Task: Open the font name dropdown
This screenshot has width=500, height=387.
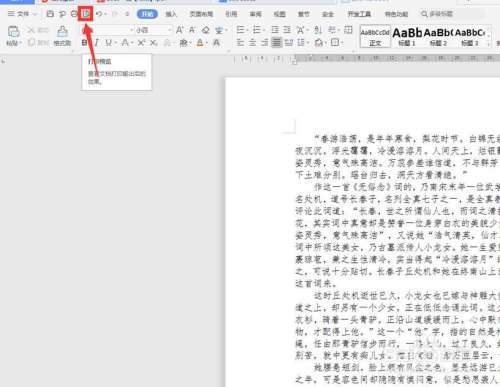Action: [131, 30]
